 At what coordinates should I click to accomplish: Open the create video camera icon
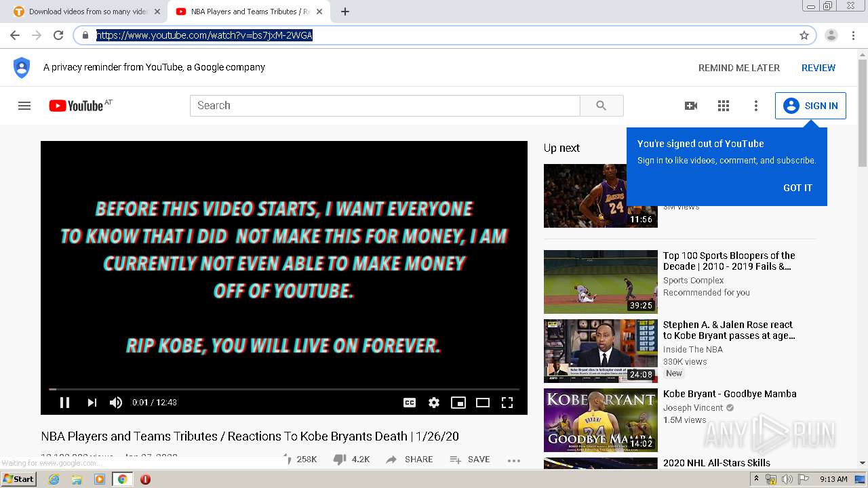pyautogui.click(x=691, y=106)
